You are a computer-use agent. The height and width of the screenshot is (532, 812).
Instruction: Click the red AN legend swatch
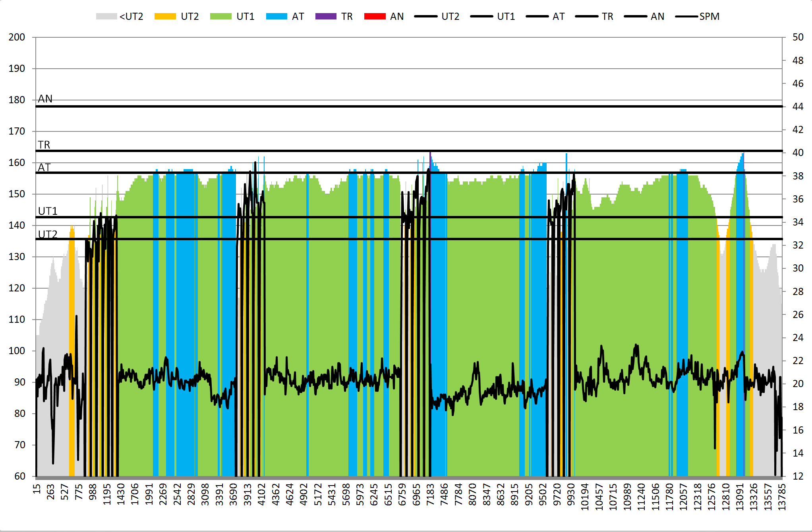375,16
